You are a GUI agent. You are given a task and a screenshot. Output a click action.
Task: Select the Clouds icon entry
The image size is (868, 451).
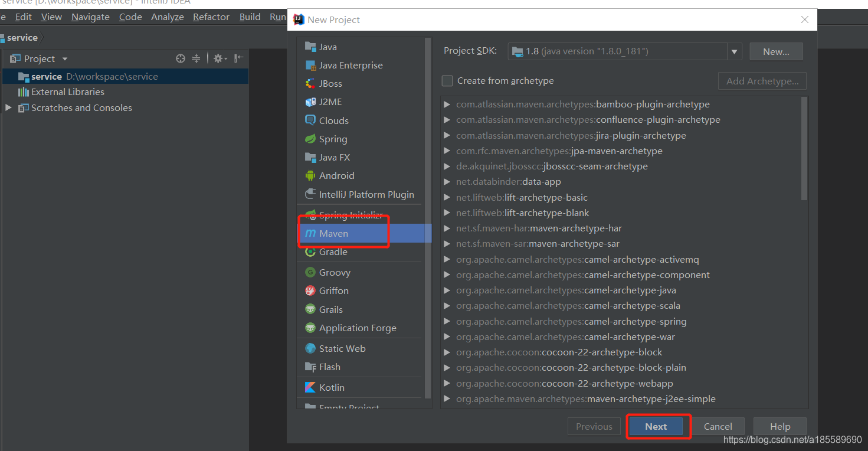(x=310, y=120)
